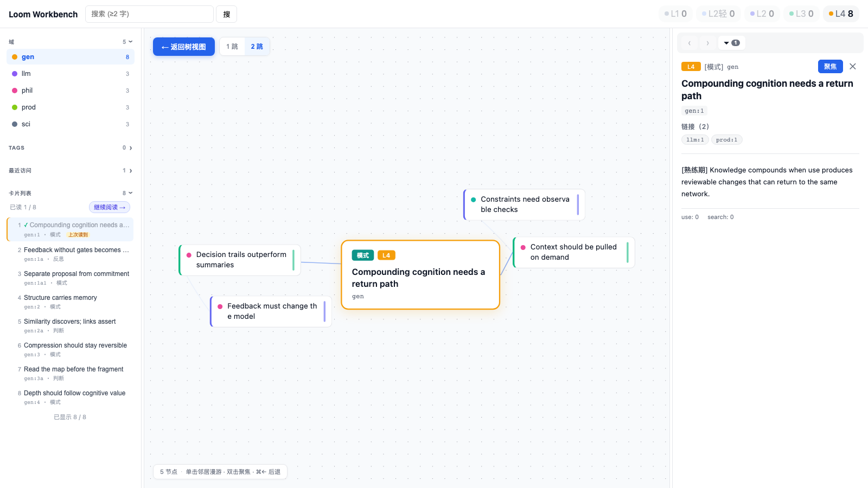Open card Similarity discovers; links assert

coord(71,325)
